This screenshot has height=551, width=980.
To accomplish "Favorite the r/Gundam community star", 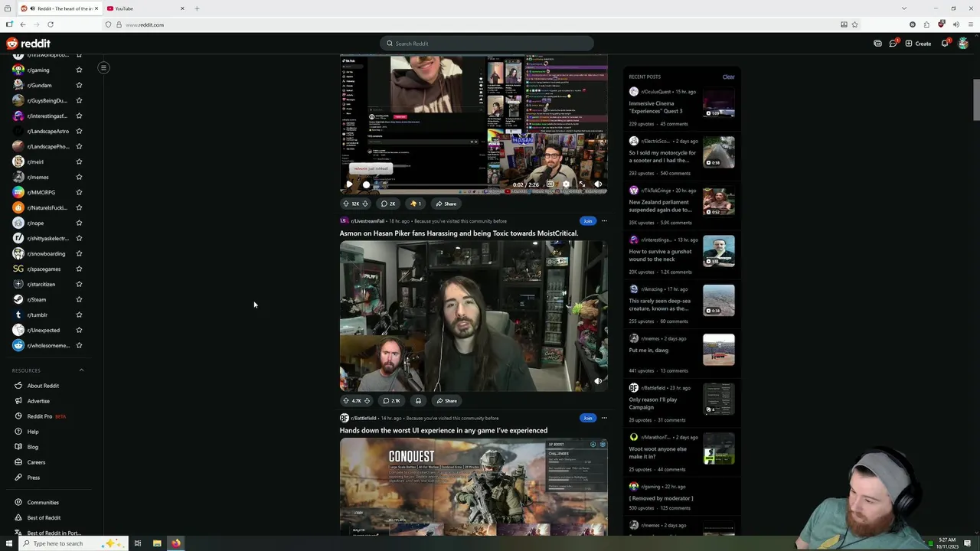I will tap(79, 85).
